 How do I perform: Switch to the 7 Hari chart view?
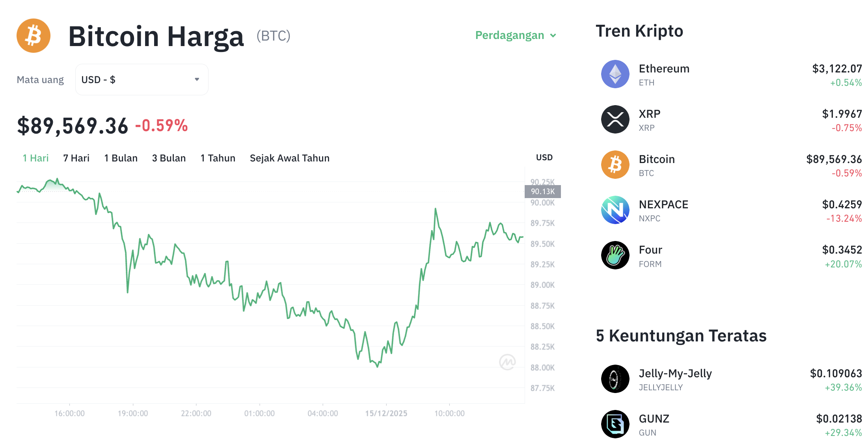click(76, 158)
